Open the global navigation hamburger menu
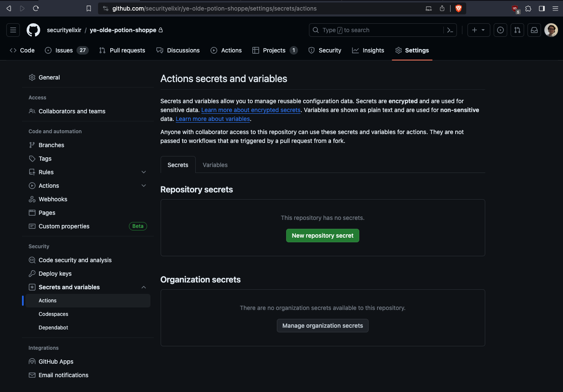This screenshot has width=563, height=392. pos(13,30)
